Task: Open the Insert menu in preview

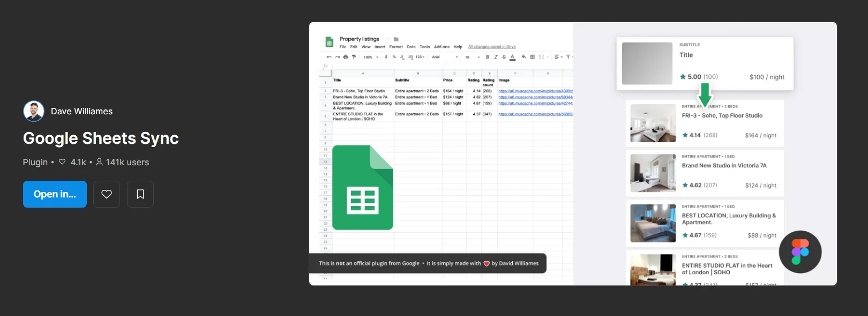Action: point(380,47)
